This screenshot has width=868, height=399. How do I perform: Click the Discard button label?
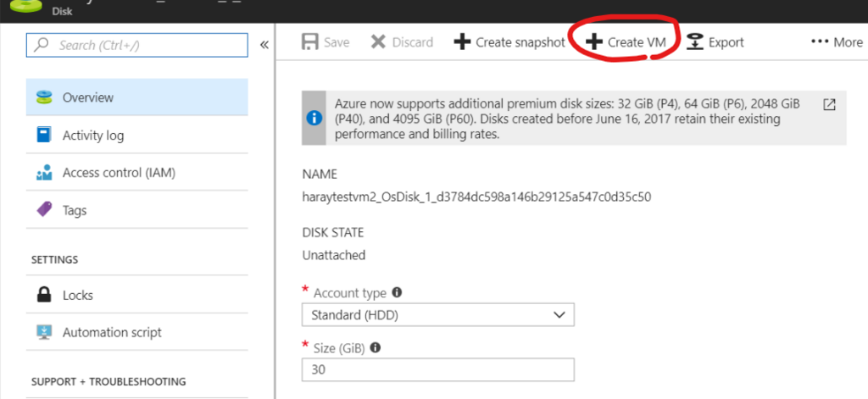pyautogui.click(x=413, y=42)
